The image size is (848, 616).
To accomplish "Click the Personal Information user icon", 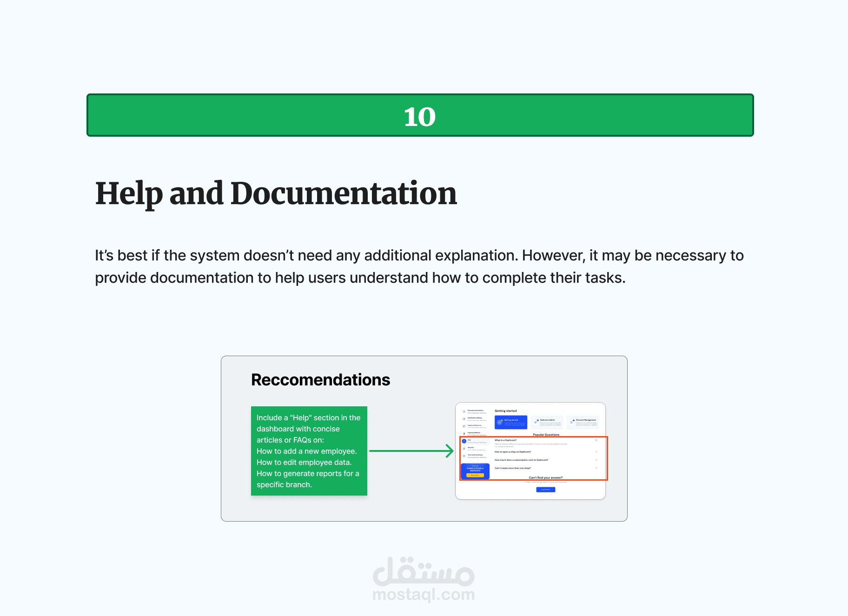I will click(x=464, y=411).
